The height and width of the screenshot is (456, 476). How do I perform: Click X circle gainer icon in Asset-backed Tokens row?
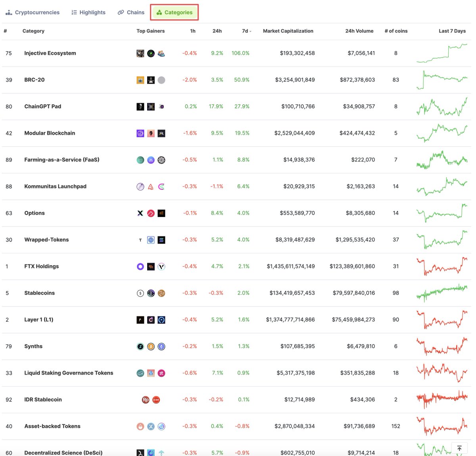(x=151, y=427)
